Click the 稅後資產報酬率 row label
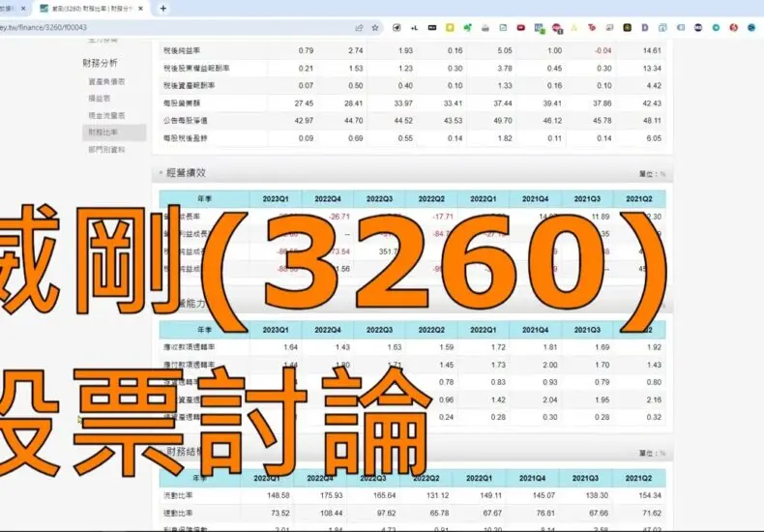 (x=189, y=86)
